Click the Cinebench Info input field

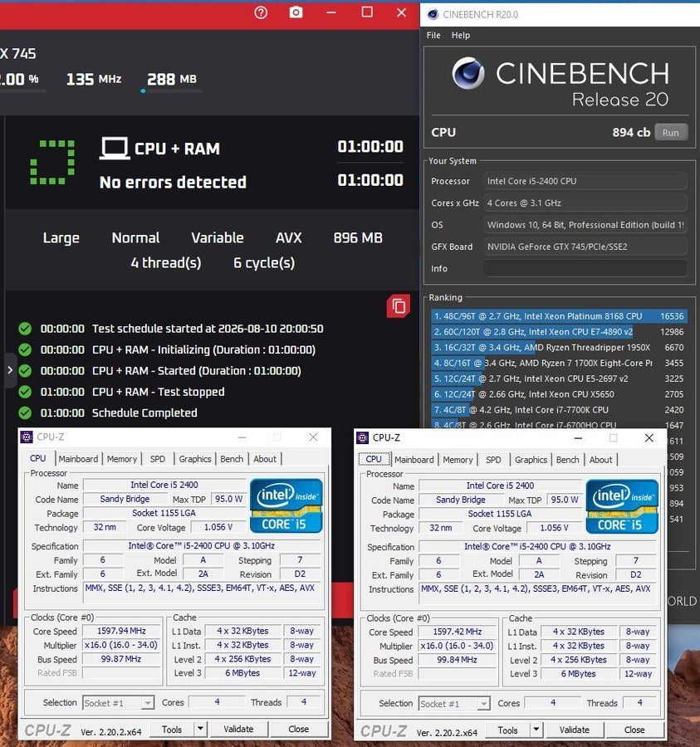click(585, 268)
